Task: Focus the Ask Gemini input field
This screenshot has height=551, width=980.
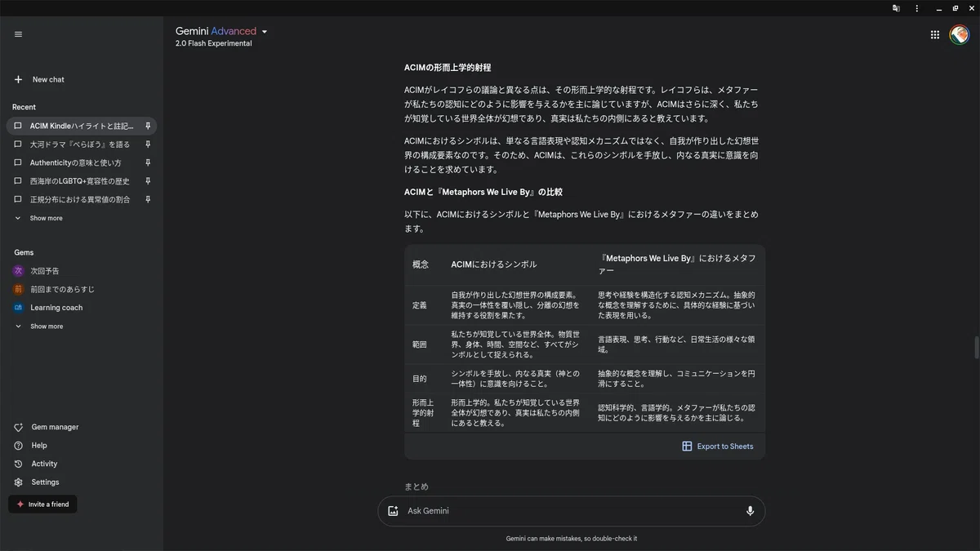Action: click(572, 511)
